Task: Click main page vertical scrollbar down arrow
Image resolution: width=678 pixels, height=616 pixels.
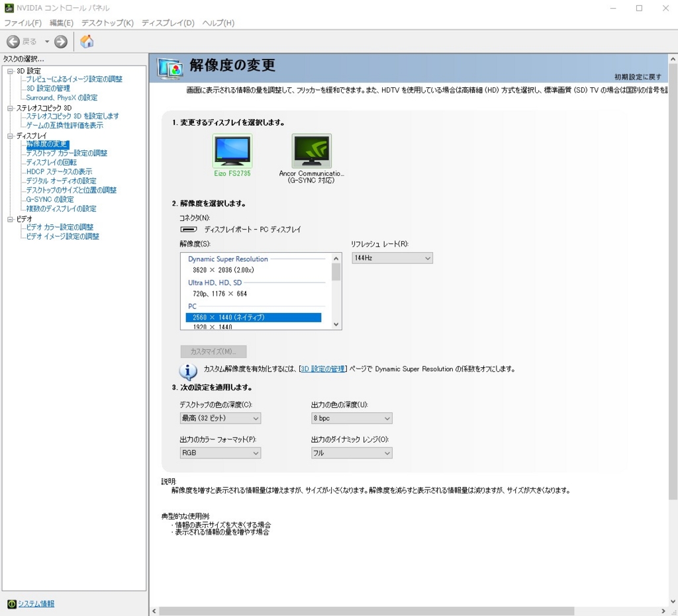Action: tap(673, 601)
